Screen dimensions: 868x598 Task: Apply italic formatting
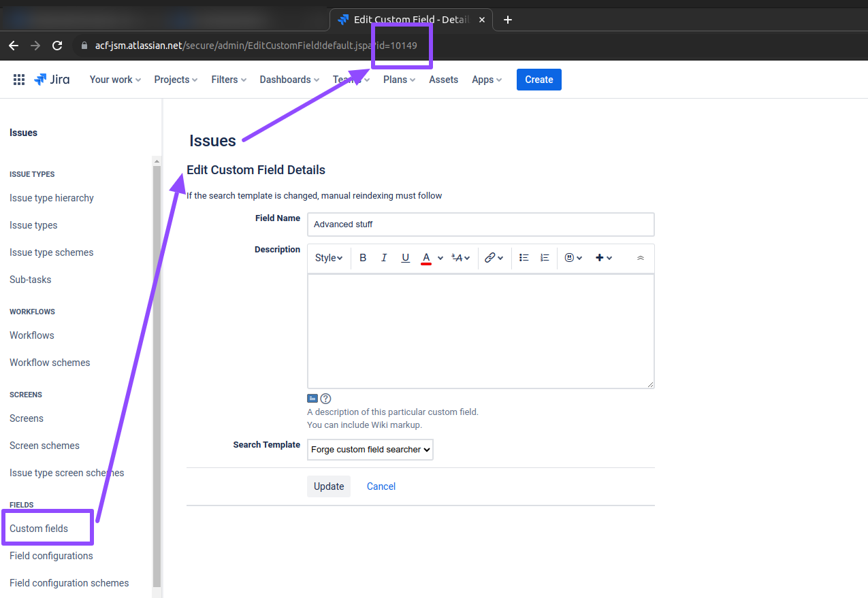click(x=384, y=257)
